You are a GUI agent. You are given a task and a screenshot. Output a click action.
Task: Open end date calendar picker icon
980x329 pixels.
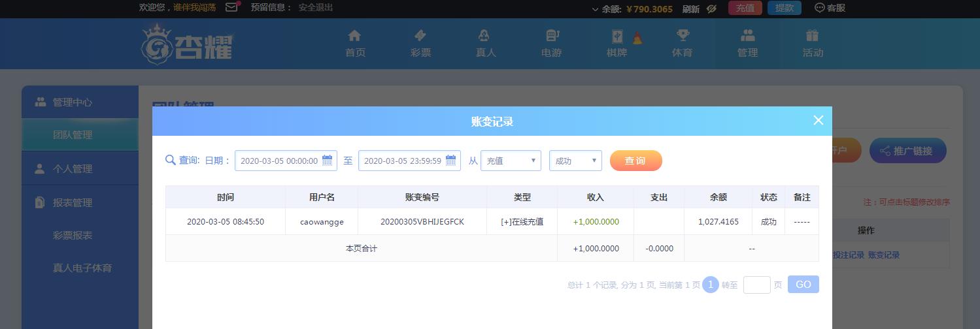pyautogui.click(x=451, y=161)
